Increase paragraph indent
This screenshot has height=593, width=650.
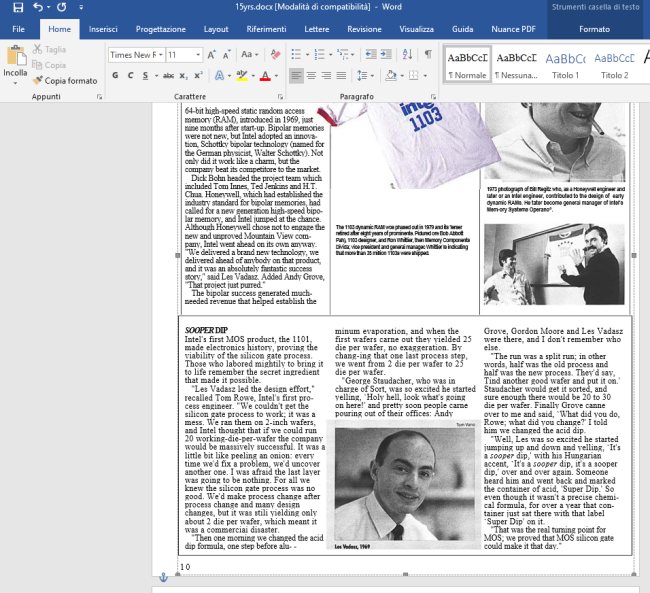click(x=386, y=54)
